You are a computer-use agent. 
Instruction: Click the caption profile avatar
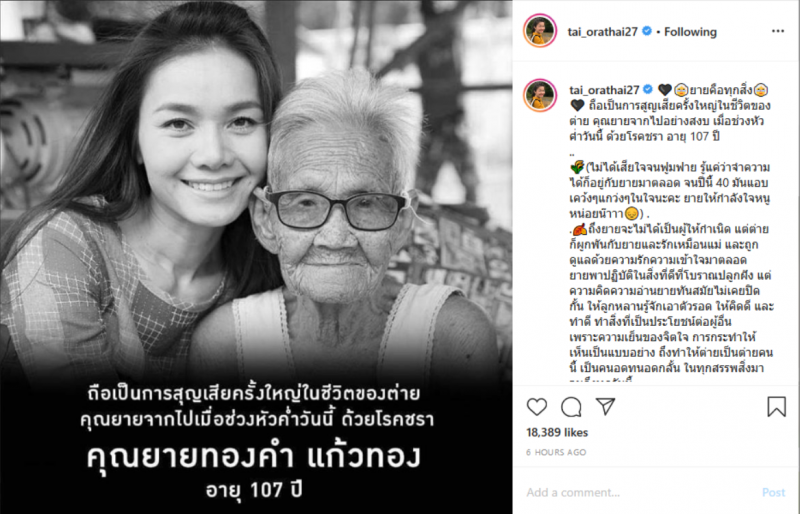pos(540,95)
